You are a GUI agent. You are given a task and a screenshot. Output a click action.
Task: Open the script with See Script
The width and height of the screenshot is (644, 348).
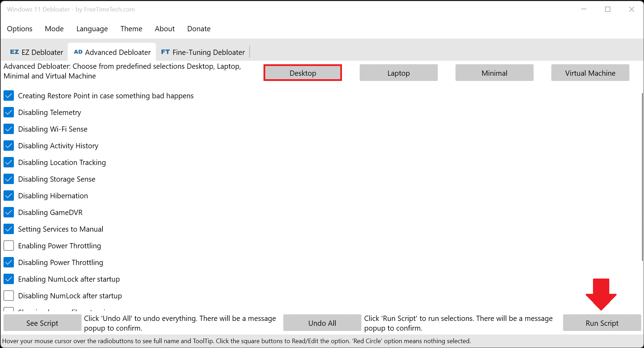click(x=42, y=323)
